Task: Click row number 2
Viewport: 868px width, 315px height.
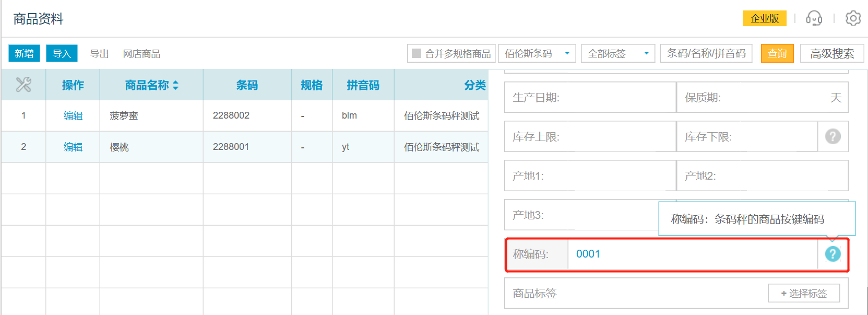Action: (x=23, y=147)
